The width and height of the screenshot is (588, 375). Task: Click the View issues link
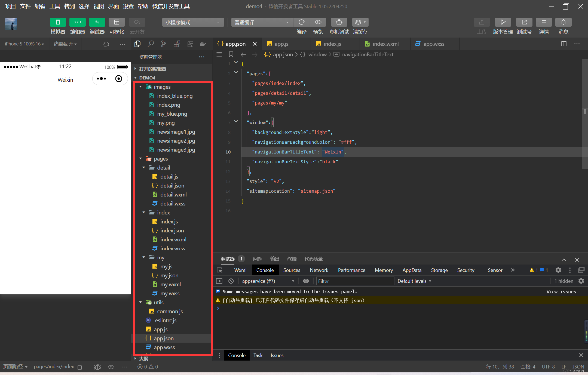[561, 292]
